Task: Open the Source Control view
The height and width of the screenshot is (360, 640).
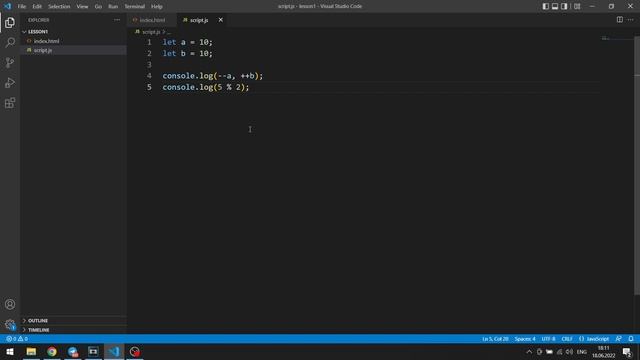Action: pos(10,62)
